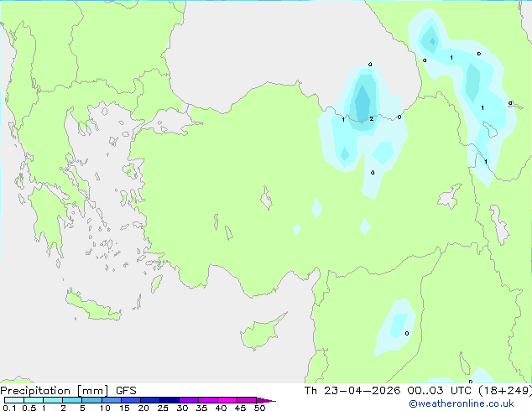Click the 40–45 mm magenta legend swatch
The image size is (532, 411).
pos(227,400)
